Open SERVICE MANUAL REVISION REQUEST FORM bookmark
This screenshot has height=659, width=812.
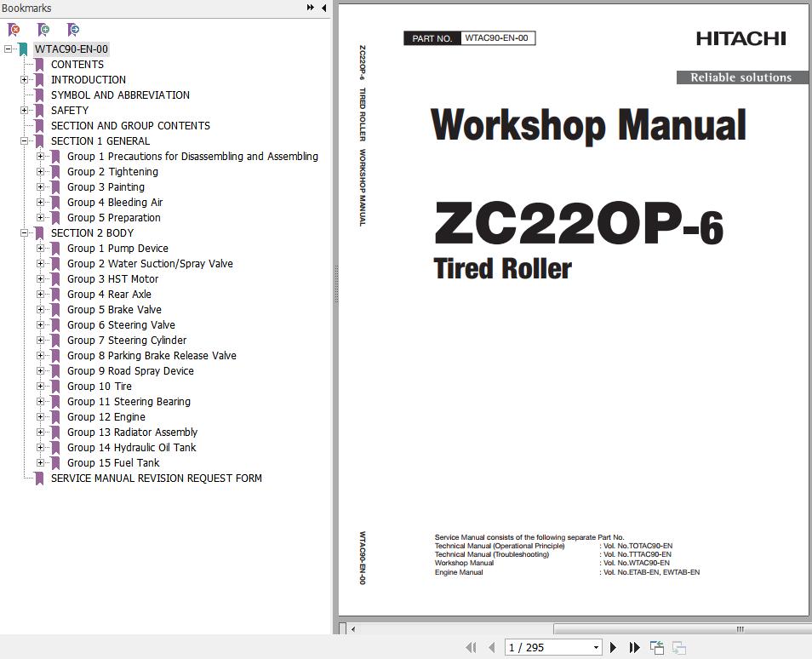point(157,478)
